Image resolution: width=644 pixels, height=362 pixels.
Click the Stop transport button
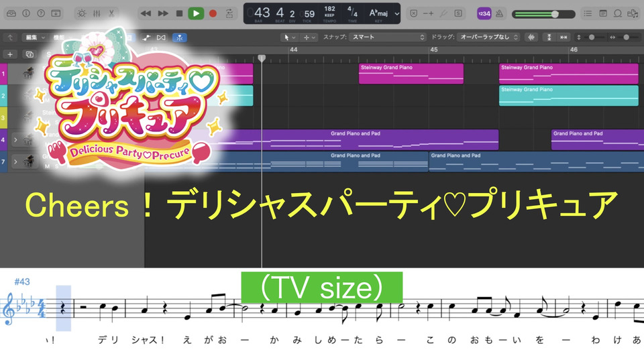pos(179,13)
